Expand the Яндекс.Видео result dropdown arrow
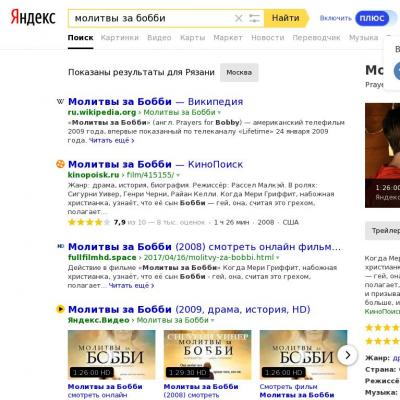The height and width of the screenshot is (400, 400). tap(212, 321)
